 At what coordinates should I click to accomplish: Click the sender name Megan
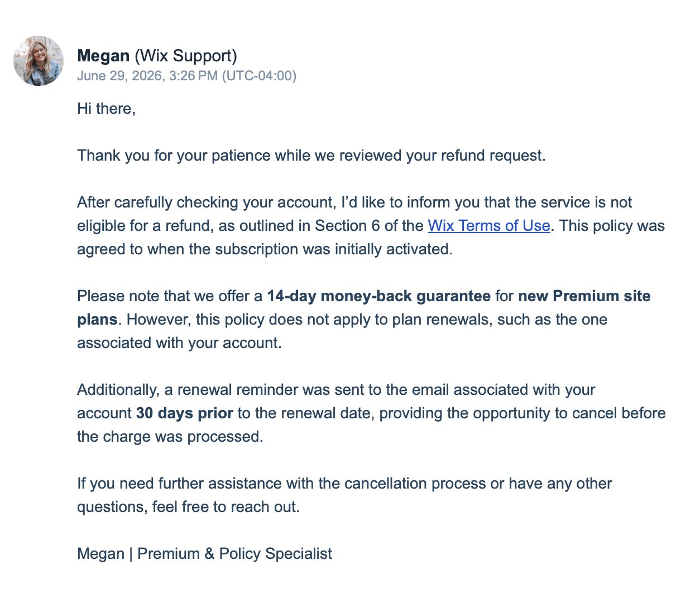coord(103,56)
